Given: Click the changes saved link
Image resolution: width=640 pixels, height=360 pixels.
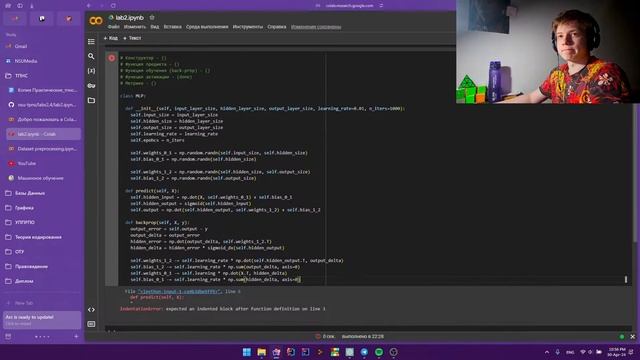Looking at the screenshot, I should pos(316,27).
